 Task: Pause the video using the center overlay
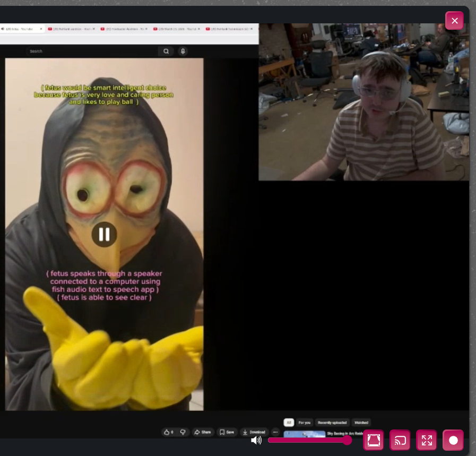click(104, 235)
